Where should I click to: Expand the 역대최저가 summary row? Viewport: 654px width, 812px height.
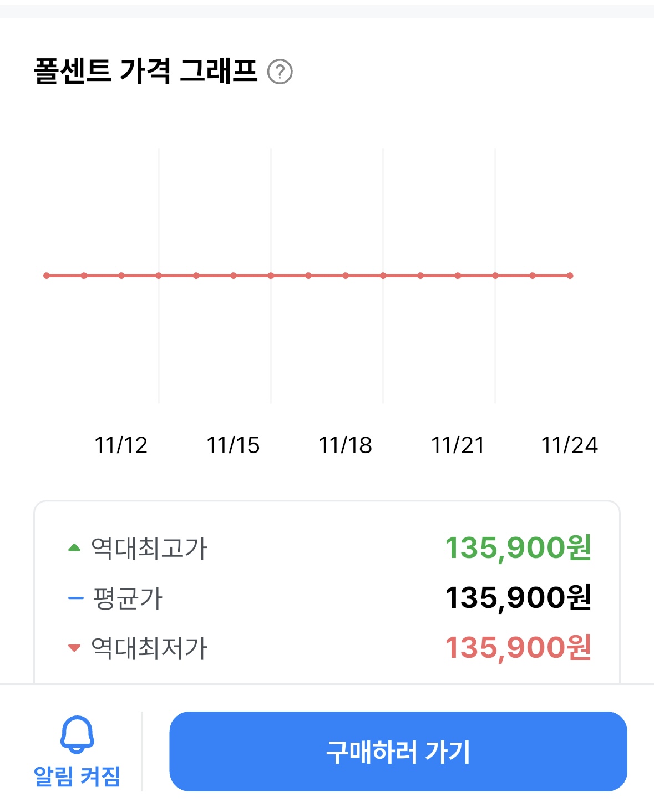[x=327, y=647]
